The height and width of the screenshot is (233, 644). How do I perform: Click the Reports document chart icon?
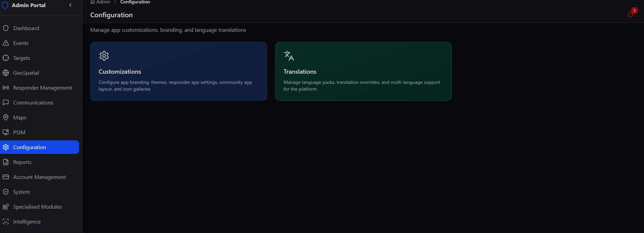[6, 162]
